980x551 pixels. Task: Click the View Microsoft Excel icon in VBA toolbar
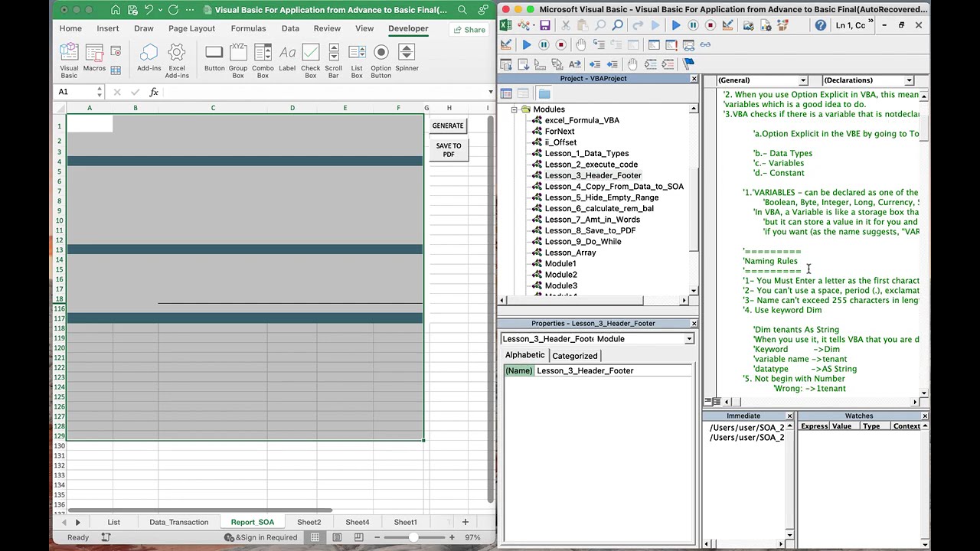tap(506, 25)
